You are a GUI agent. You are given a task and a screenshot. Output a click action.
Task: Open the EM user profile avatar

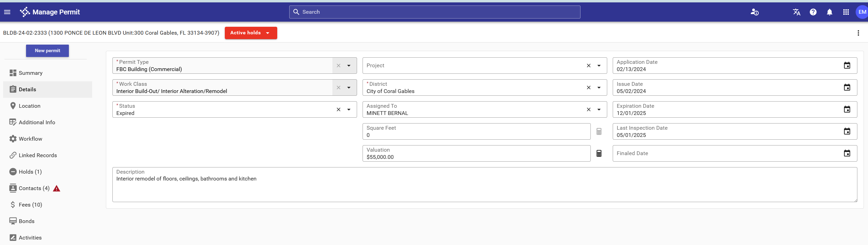861,12
